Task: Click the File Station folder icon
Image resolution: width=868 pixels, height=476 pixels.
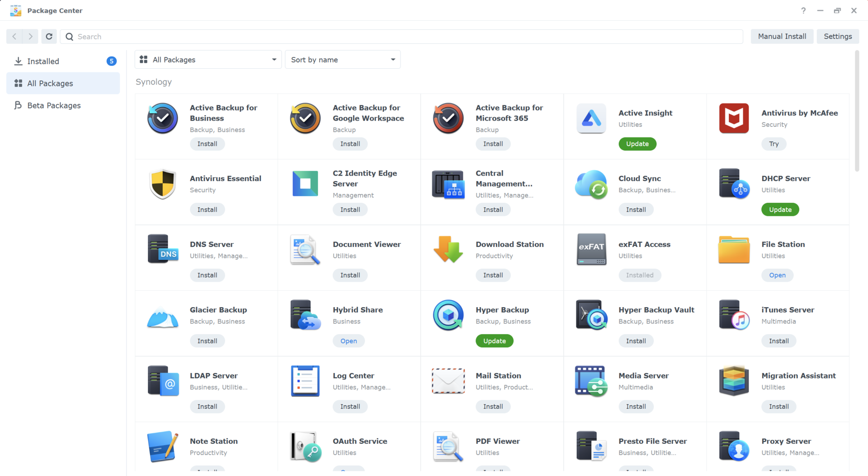Action: (734, 249)
